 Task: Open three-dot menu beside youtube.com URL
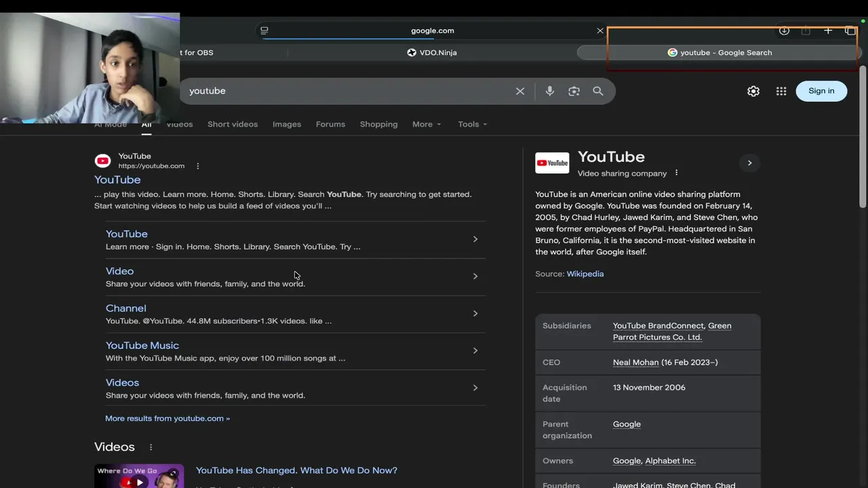(x=198, y=166)
